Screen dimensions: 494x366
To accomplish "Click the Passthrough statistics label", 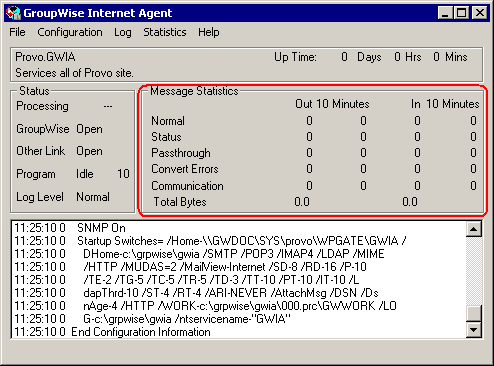I will (181, 153).
